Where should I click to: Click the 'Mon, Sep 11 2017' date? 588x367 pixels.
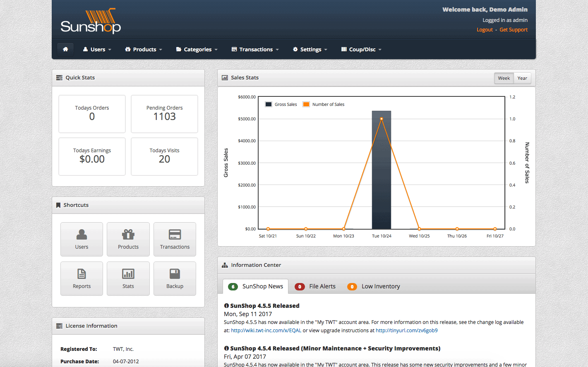click(x=248, y=314)
